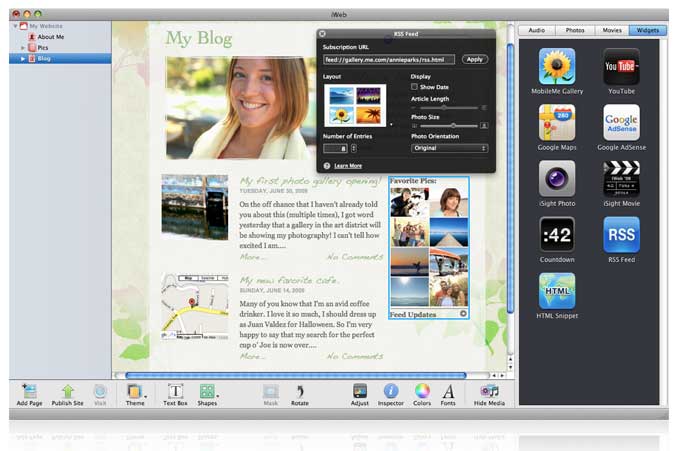Click Apply for the subscription URL
This screenshot has width=678, height=451.
tap(475, 59)
